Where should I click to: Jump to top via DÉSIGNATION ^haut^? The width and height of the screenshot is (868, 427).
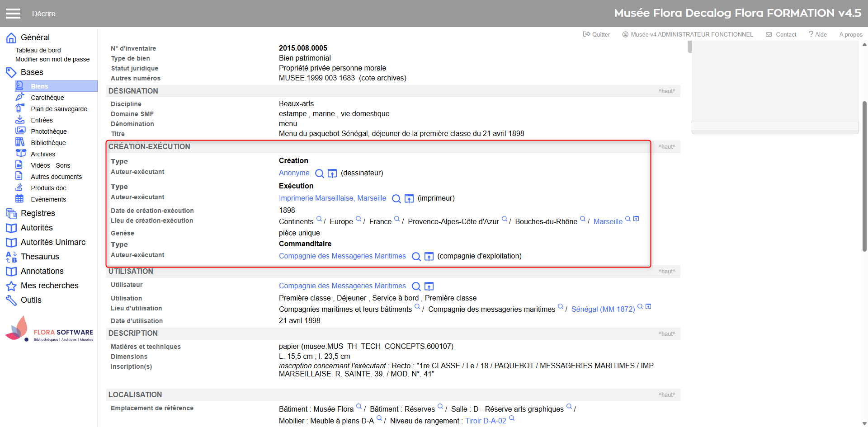[666, 91]
